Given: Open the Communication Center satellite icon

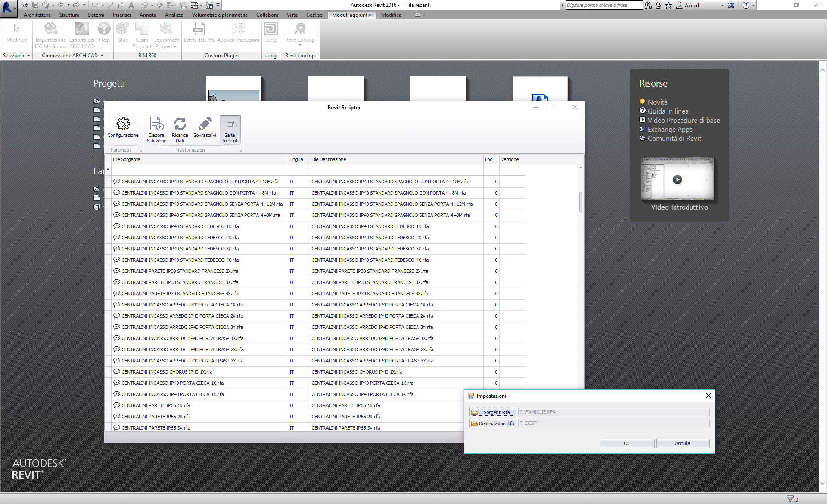Looking at the screenshot, I should click(x=659, y=5).
